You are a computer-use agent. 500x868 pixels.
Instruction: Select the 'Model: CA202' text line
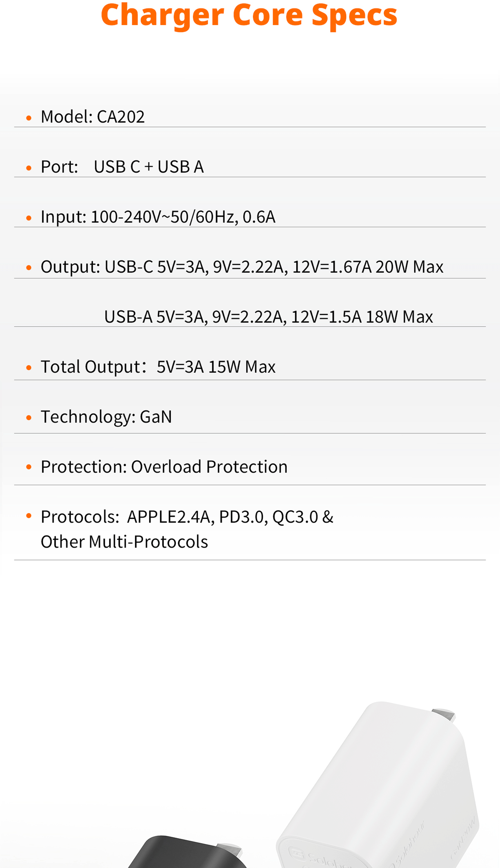93,117
